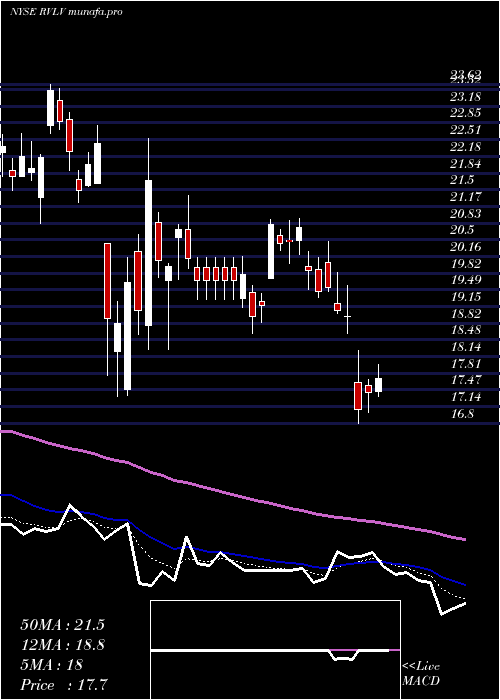Select the 19.49 price axis label

[465, 280]
